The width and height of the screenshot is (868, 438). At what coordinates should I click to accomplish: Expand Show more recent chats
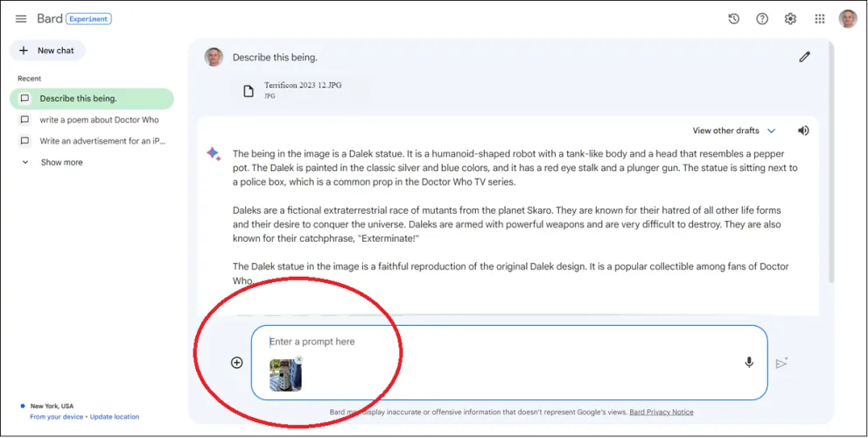[61, 162]
